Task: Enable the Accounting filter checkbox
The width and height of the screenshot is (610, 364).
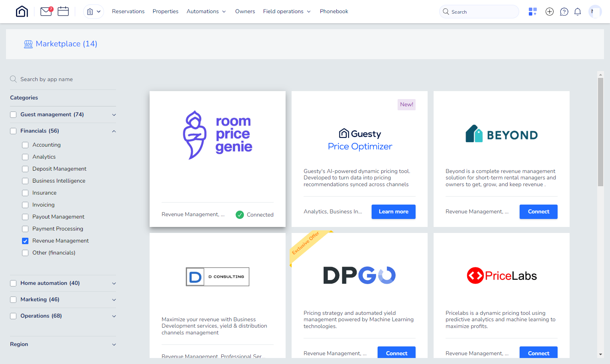Action: point(25,145)
